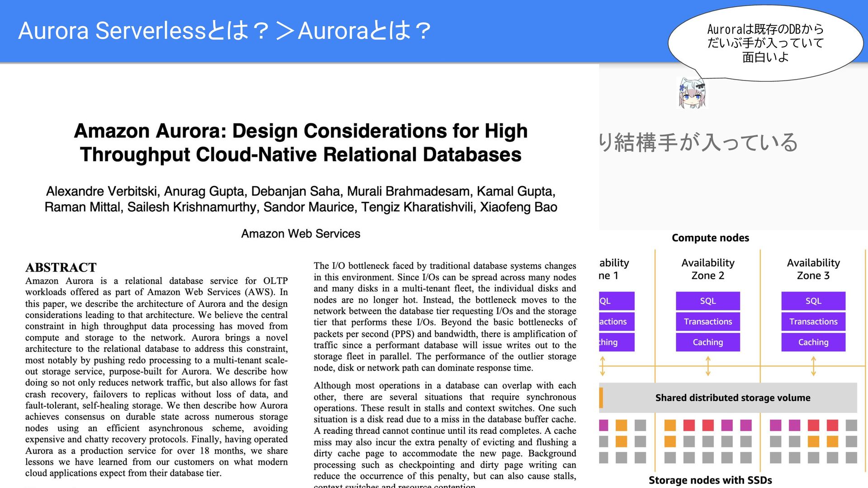Click the ABSTRACT section heading

61,267
